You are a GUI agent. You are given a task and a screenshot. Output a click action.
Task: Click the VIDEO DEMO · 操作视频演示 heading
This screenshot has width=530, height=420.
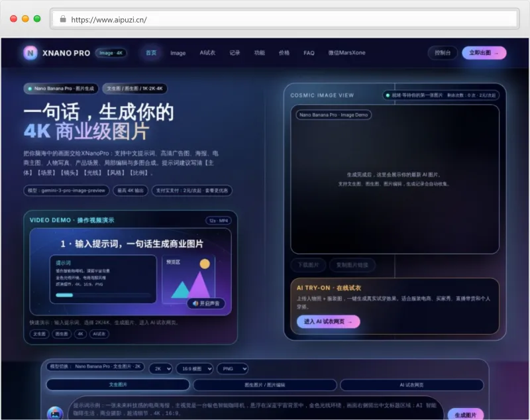72,221
